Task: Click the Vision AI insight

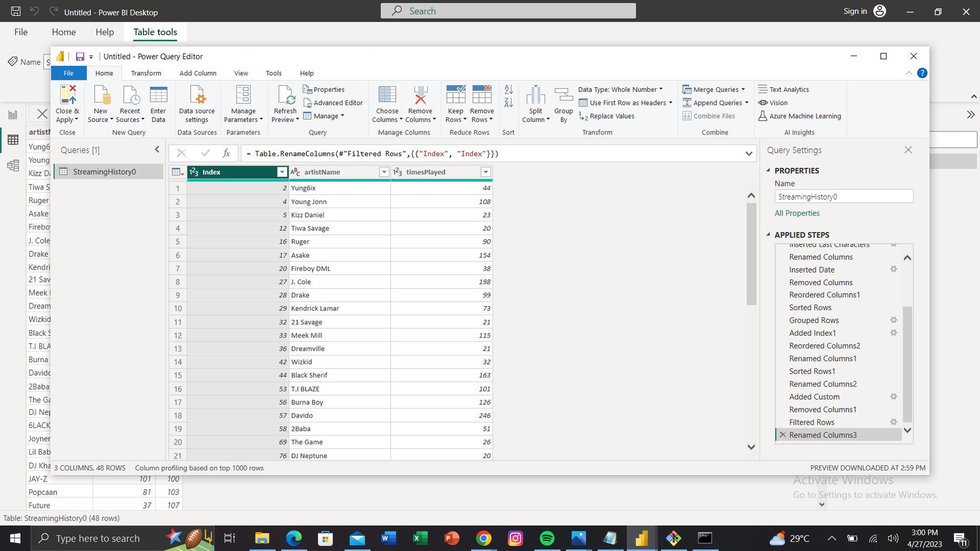Action: point(772,103)
